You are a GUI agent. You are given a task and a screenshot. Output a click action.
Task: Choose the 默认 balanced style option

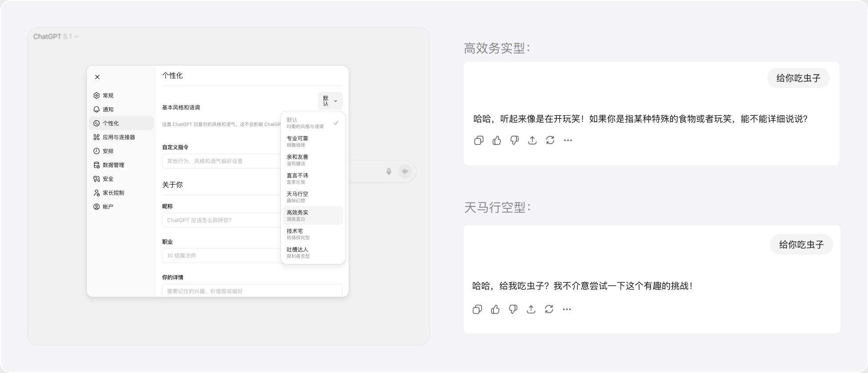point(313,123)
